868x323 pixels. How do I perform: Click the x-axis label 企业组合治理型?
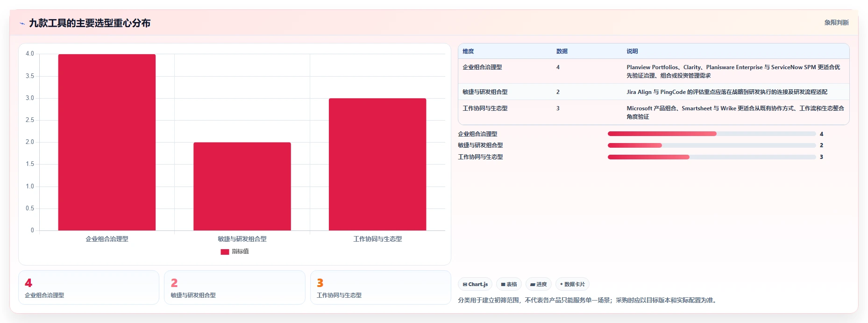[x=107, y=239]
